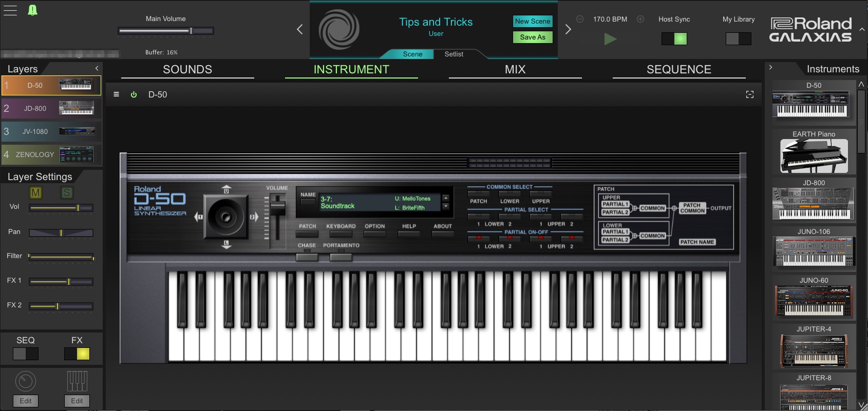Viewport: 868px width, 411px height.
Task: Toggle the SEQ switch
Action: pos(26,354)
